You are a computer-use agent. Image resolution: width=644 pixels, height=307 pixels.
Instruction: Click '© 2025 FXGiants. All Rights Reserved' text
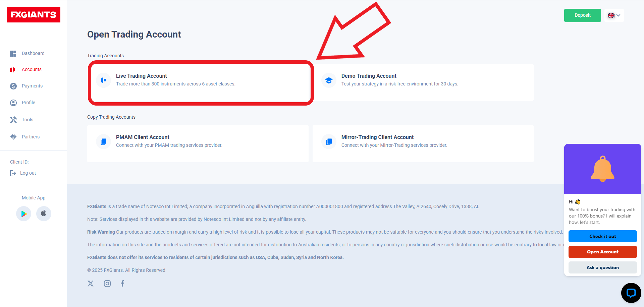(126, 270)
